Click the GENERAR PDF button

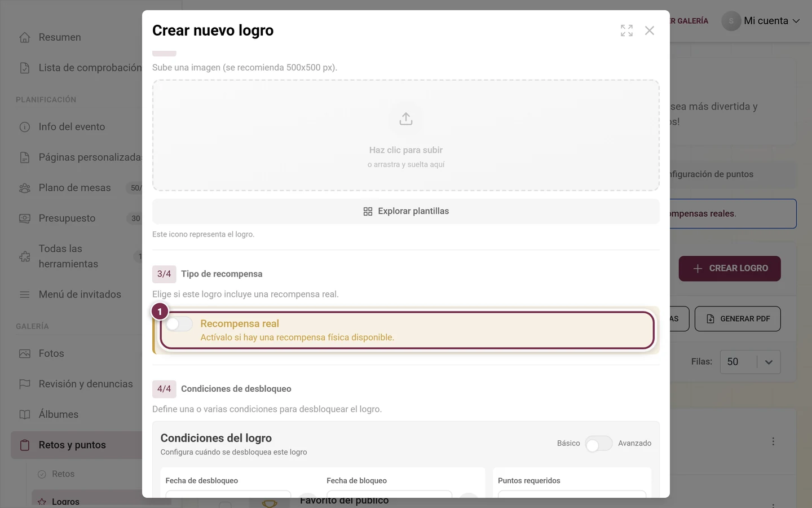[x=738, y=319]
